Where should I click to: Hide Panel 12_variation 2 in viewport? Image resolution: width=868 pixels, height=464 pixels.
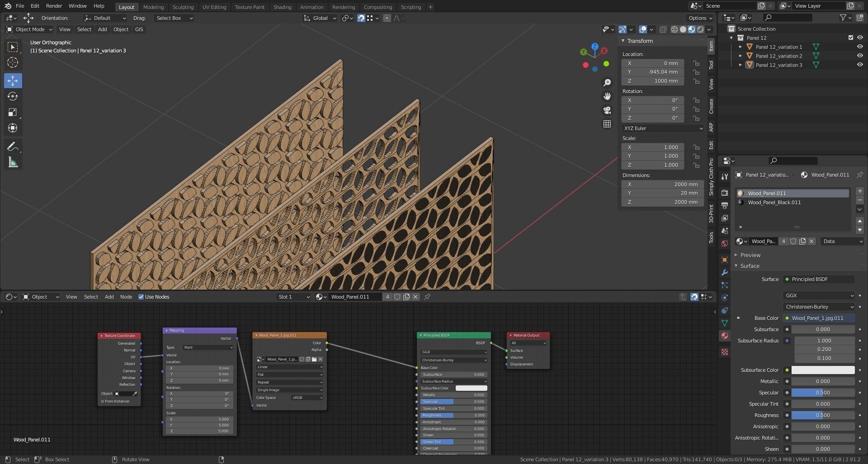pos(860,56)
